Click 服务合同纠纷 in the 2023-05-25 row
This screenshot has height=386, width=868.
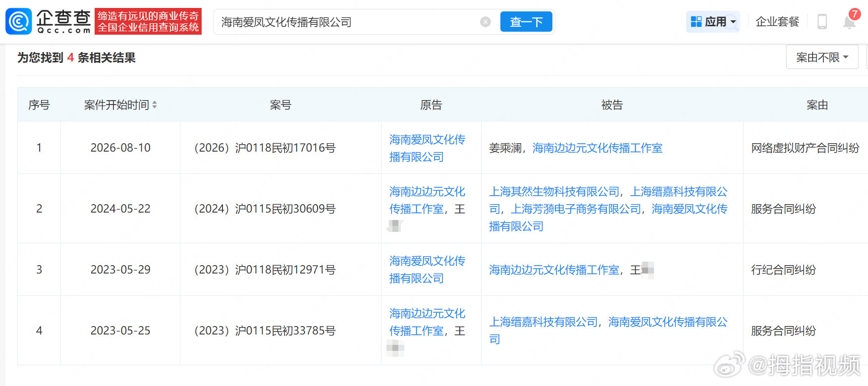pyautogui.click(x=783, y=331)
